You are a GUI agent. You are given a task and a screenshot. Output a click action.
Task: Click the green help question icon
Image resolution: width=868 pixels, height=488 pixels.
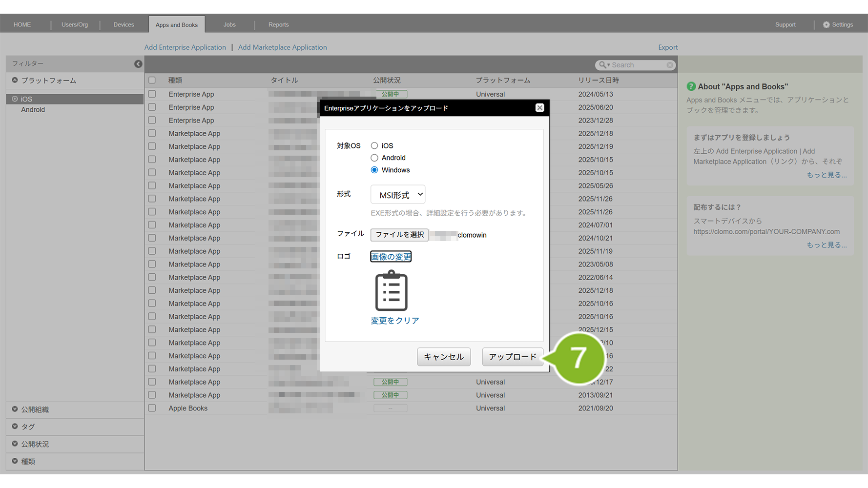[691, 86]
